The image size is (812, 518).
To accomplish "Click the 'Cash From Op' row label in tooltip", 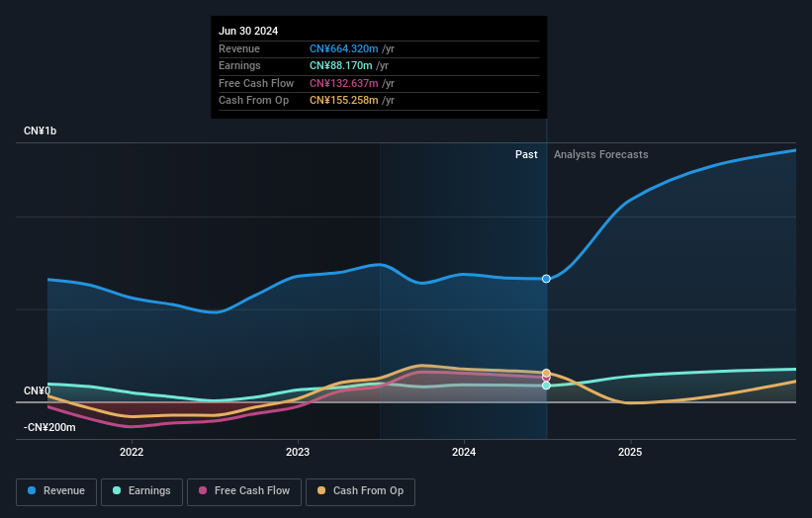I will tap(254, 101).
